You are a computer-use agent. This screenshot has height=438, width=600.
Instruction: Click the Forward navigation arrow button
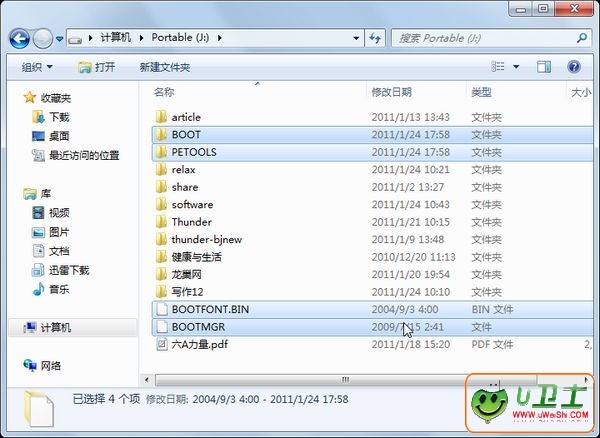pyautogui.click(x=42, y=38)
